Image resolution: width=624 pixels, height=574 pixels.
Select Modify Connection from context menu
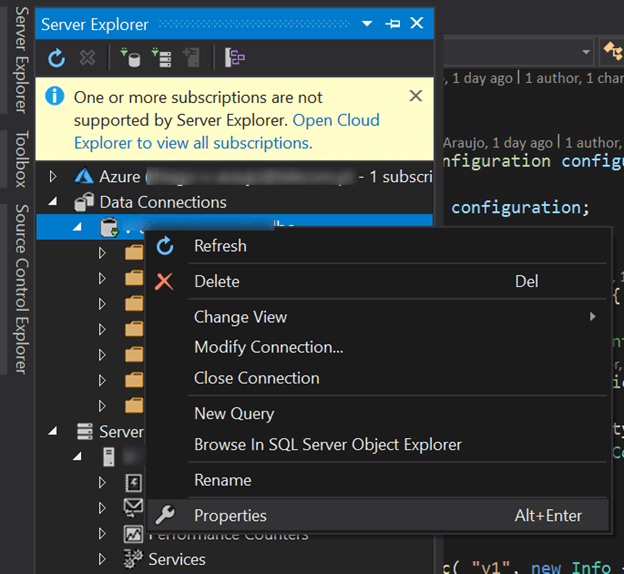pos(268,347)
